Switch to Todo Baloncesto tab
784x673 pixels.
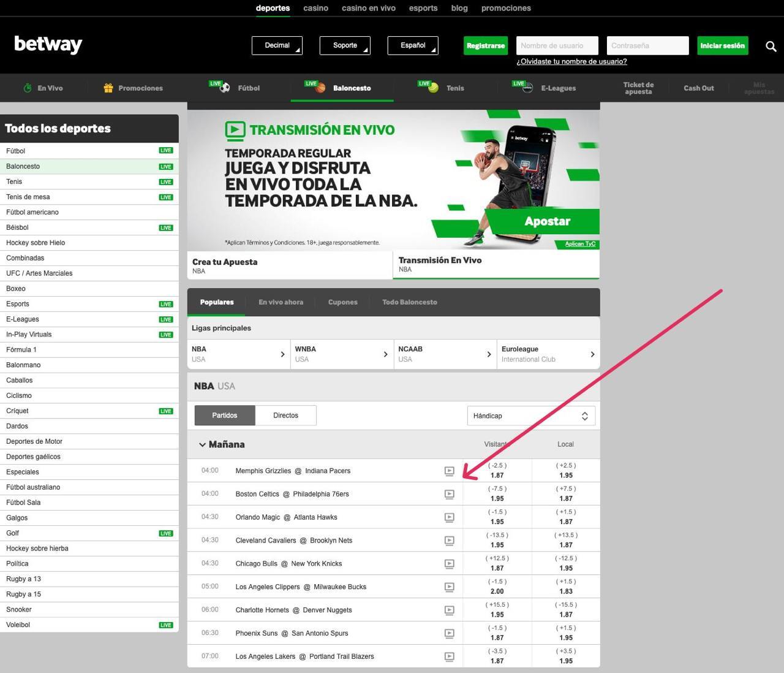(410, 302)
